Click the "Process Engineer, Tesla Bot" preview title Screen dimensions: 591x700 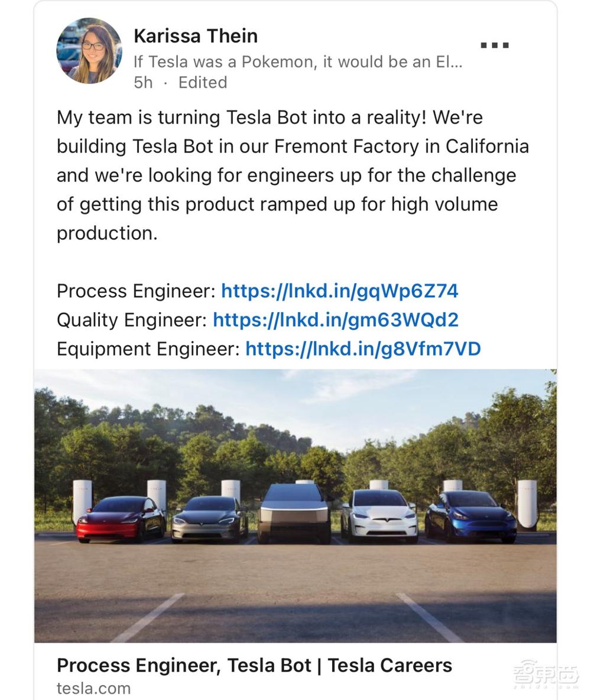[254, 665]
